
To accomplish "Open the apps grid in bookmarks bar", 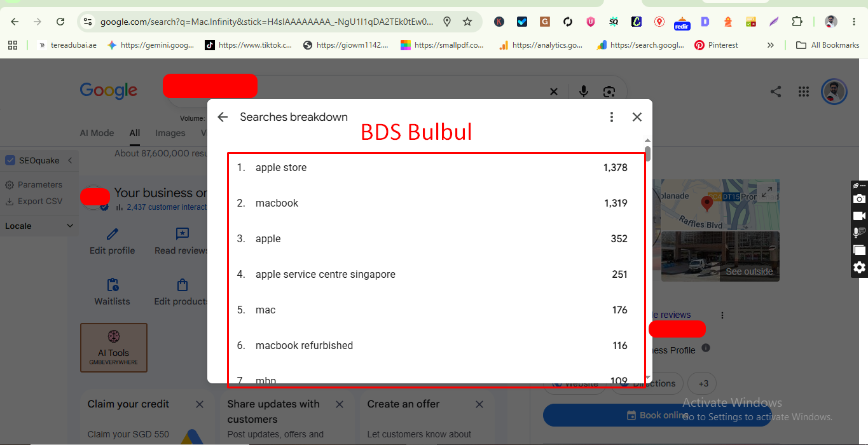I will (x=12, y=45).
